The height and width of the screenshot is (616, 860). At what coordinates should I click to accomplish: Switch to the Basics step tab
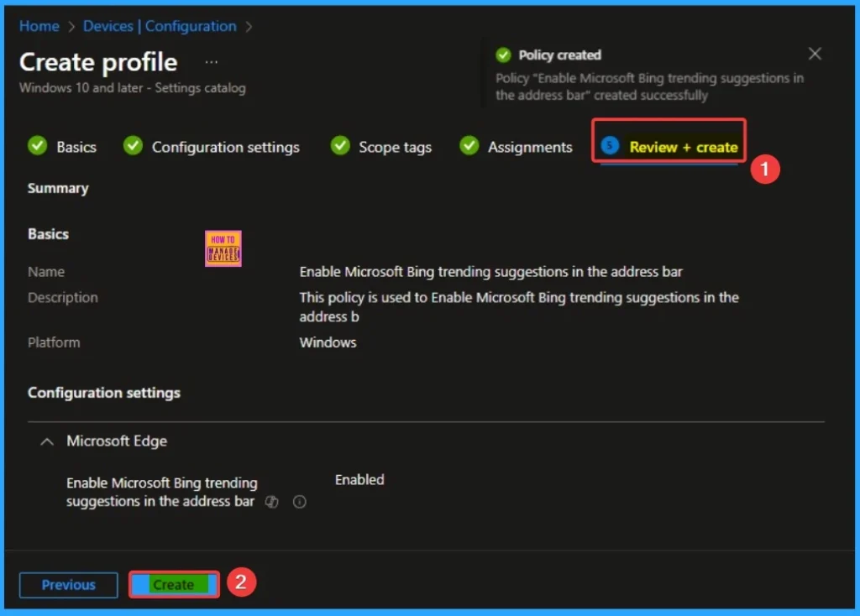coord(76,147)
